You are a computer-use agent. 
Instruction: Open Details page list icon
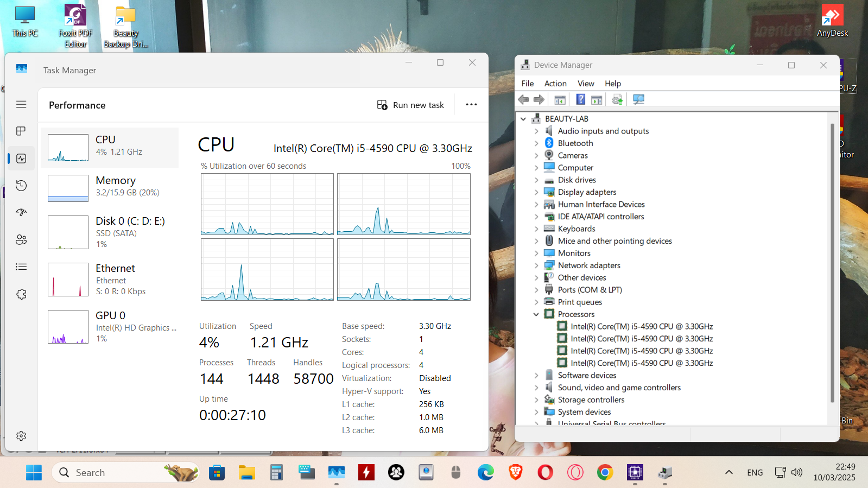point(21,267)
